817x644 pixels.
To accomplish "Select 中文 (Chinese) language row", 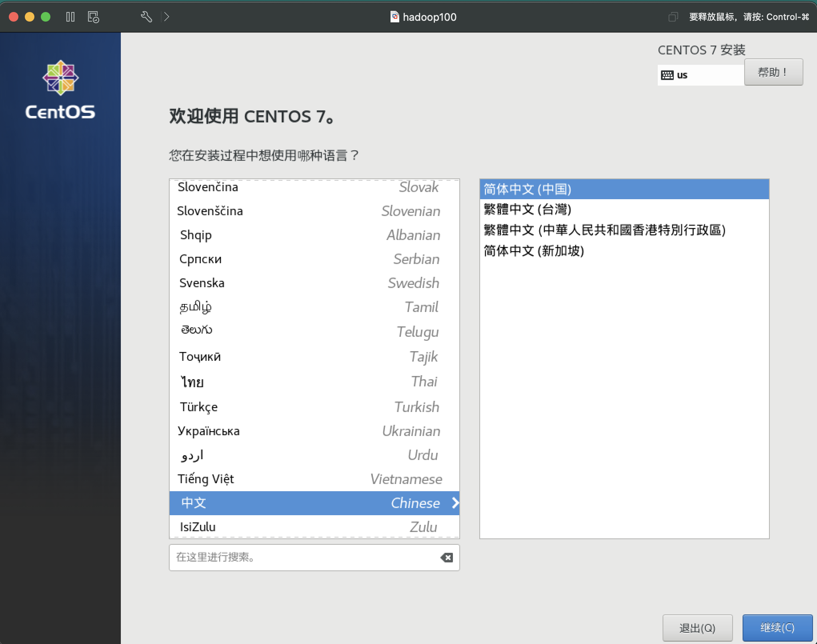I will (x=314, y=503).
